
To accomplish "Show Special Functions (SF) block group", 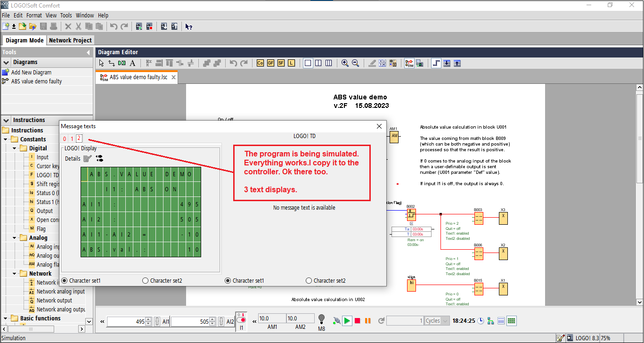I will tap(281, 63).
